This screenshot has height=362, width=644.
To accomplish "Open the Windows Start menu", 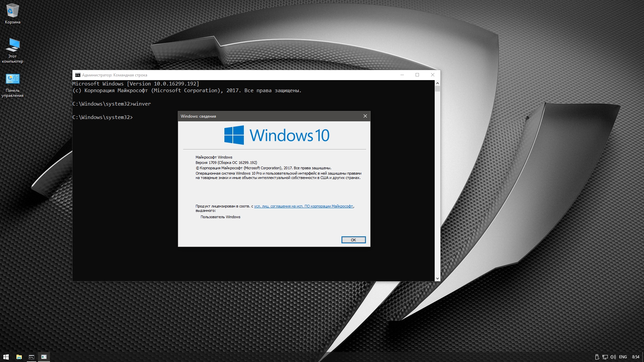I will click(x=6, y=357).
